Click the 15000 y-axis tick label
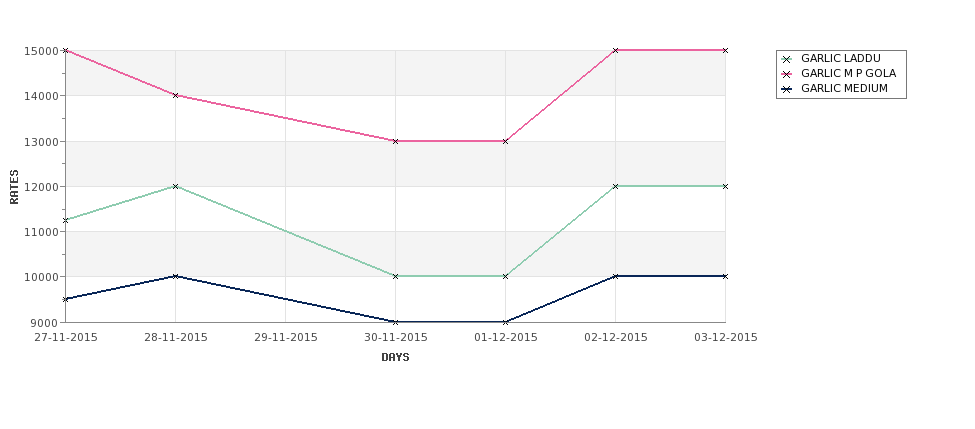The image size is (975, 429). point(41,50)
